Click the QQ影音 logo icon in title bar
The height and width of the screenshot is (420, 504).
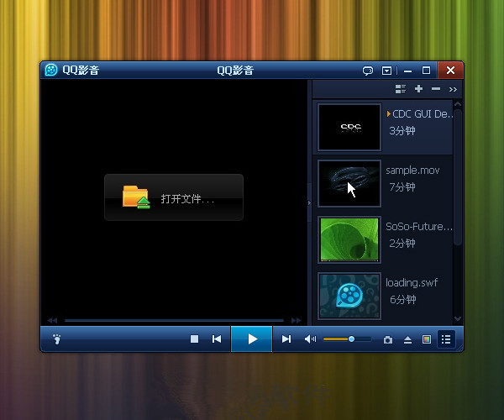(x=50, y=70)
